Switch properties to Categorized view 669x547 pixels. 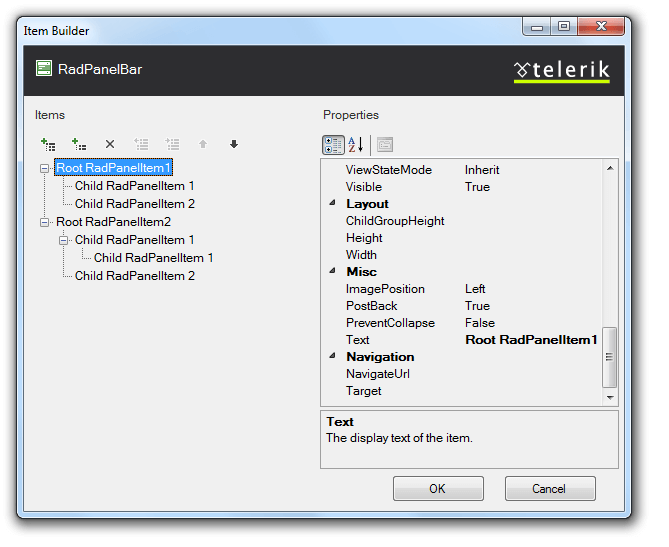(333, 145)
